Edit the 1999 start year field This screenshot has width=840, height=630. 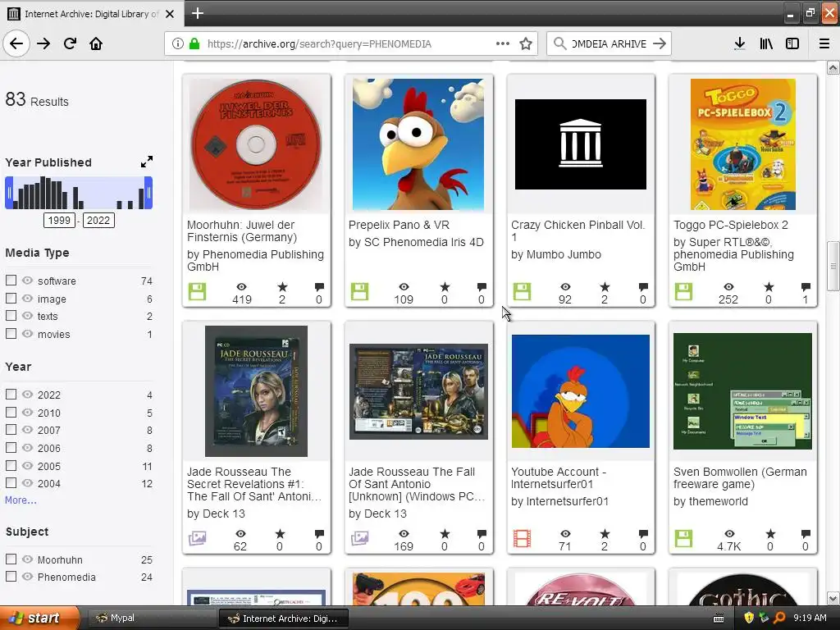(59, 220)
